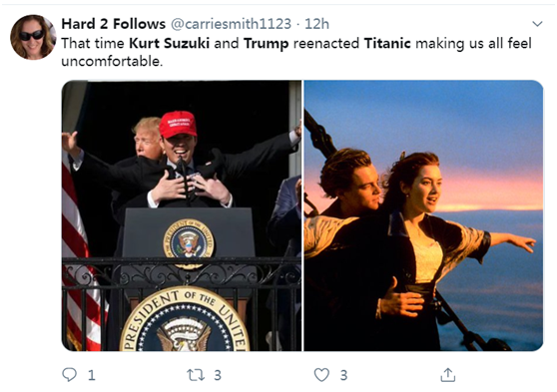Click the reply speech bubble icon
This screenshot has height=392, width=557.
click(69, 375)
